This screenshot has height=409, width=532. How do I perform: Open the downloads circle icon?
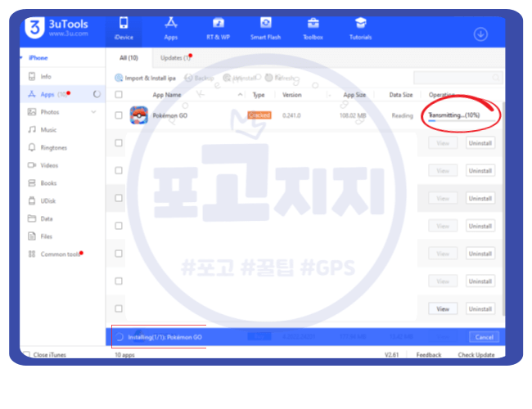point(480,34)
